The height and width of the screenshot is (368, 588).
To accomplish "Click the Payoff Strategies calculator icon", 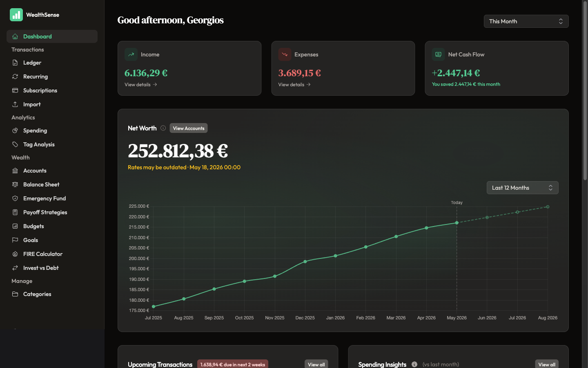I will coord(15,212).
